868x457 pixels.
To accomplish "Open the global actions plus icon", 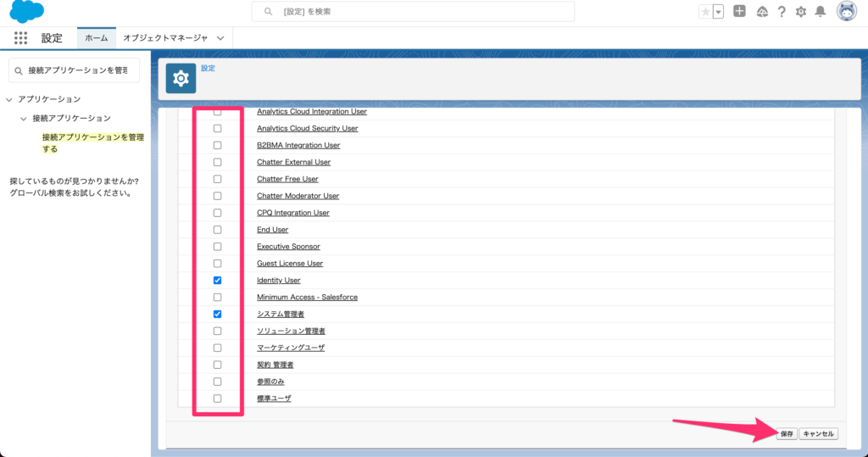I will pyautogui.click(x=740, y=12).
